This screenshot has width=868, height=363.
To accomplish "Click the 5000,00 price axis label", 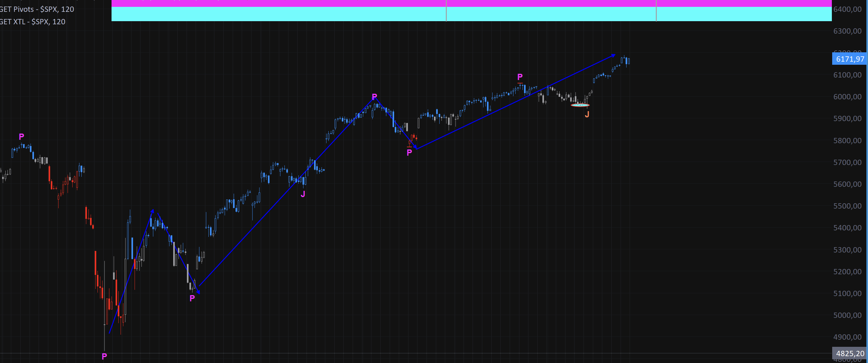I will (x=847, y=315).
